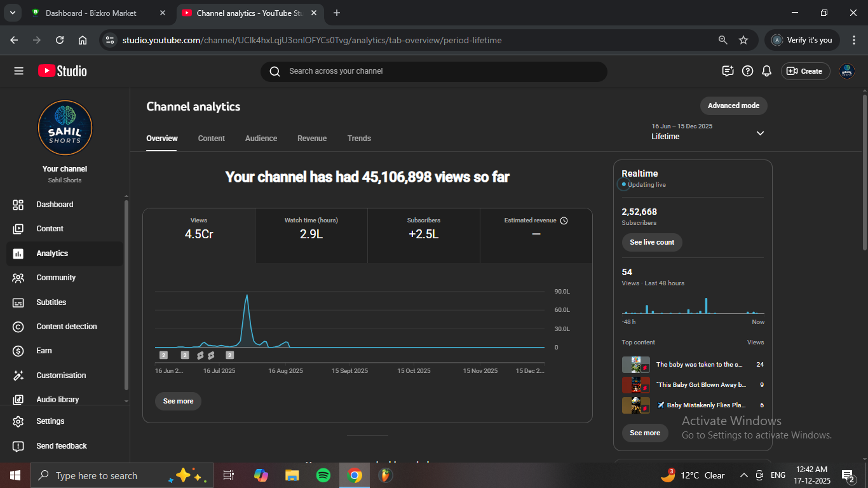Switch to the Audience tab
This screenshot has height=488, width=868.
point(261,139)
